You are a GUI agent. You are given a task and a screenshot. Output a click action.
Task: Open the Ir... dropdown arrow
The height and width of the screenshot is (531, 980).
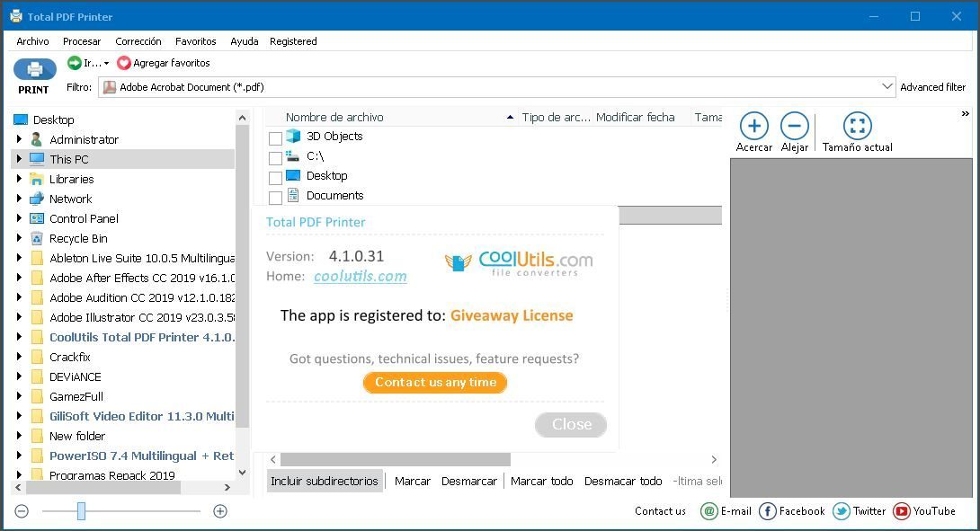point(106,63)
